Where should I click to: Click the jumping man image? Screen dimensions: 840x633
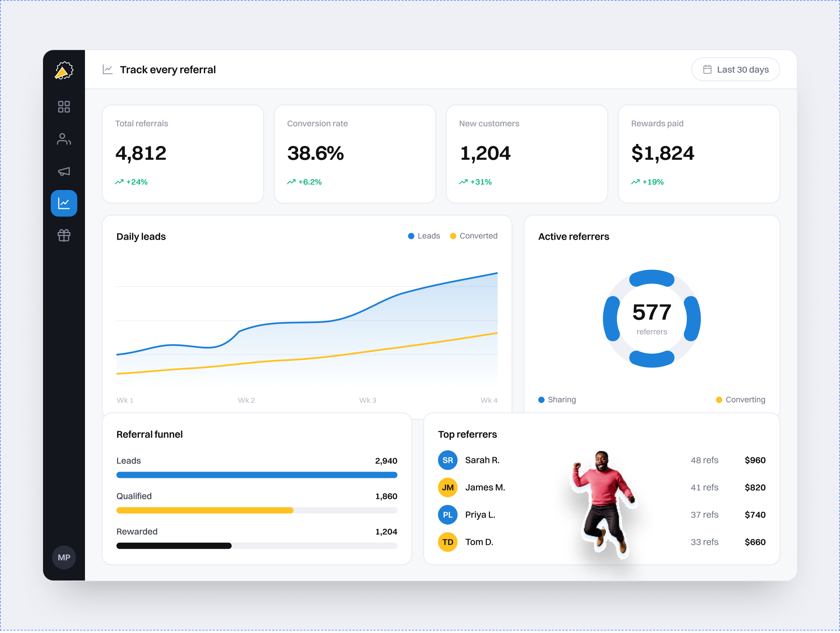pos(605,505)
